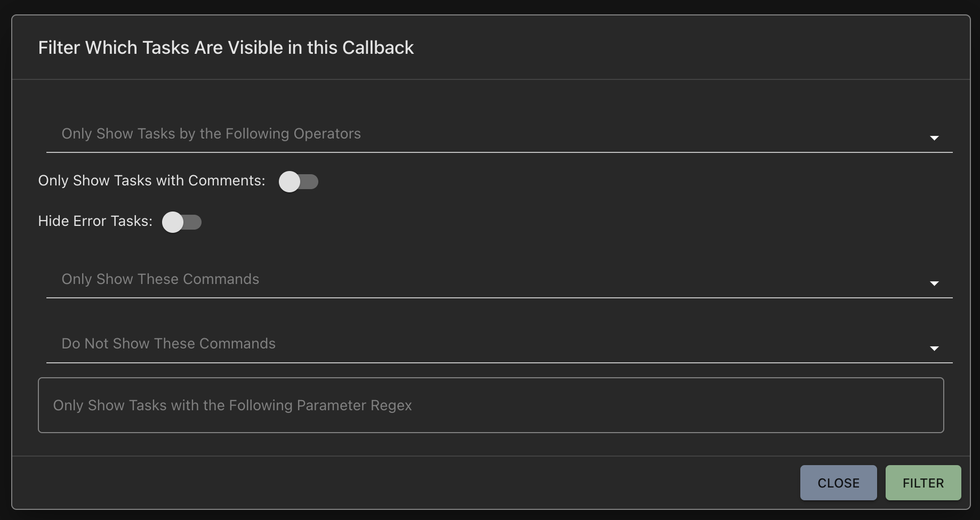Viewport: 980px width, 520px height.
Task: Click the Comments toggle's round knob
Action: pyautogui.click(x=290, y=182)
